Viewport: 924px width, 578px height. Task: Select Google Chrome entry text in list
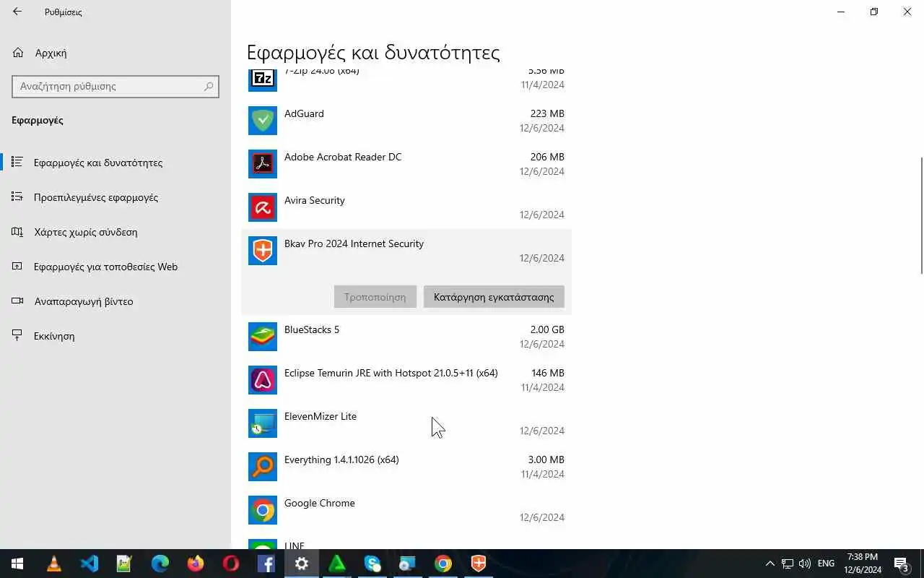(320, 503)
